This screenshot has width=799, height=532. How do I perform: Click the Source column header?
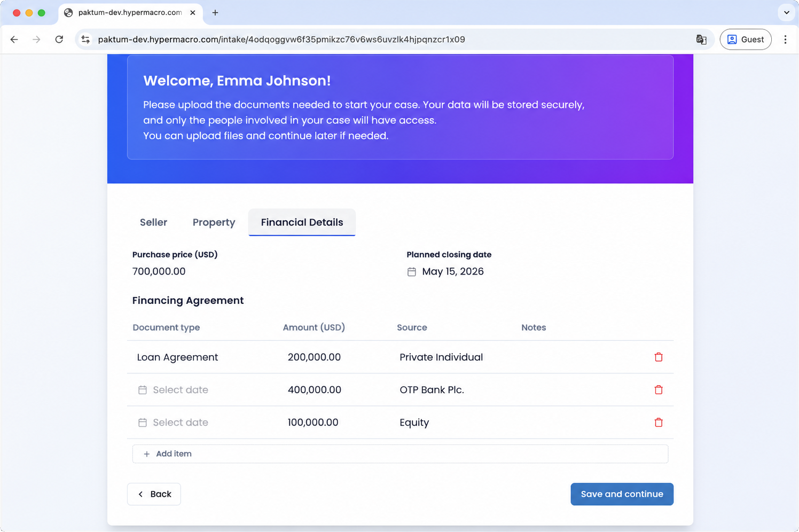(412, 327)
